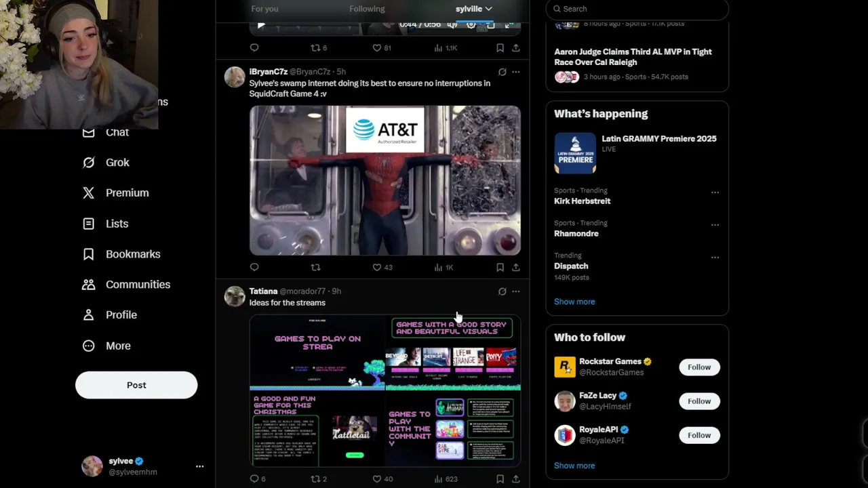The height and width of the screenshot is (488, 868).
Task: View analytics of the iBryanC7z post
Action: pyautogui.click(x=443, y=267)
